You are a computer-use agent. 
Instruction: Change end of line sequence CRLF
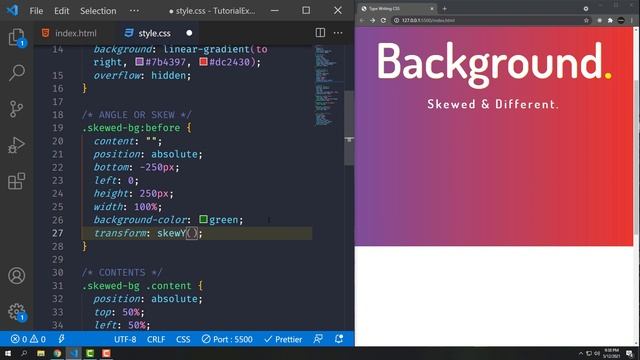(156, 339)
